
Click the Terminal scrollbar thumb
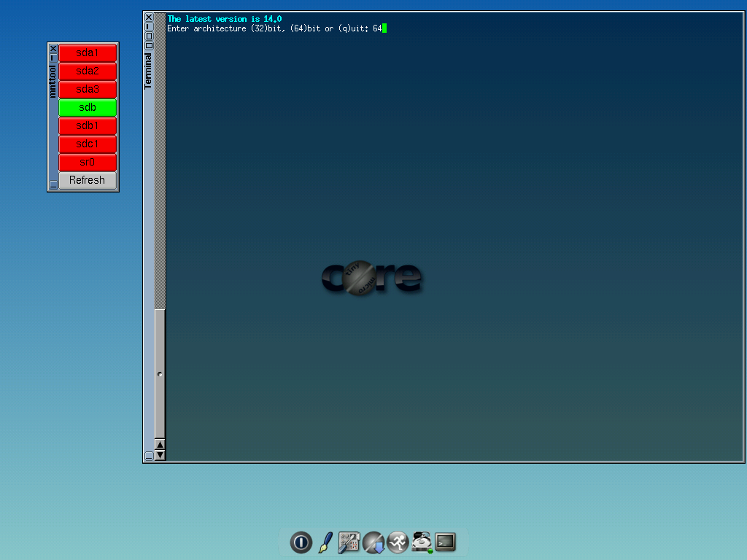coord(160,374)
